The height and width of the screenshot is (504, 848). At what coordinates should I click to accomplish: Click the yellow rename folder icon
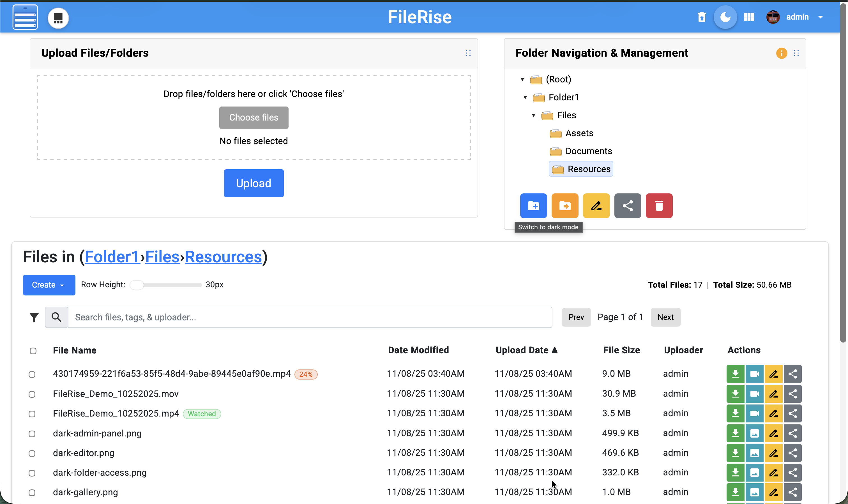(596, 206)
